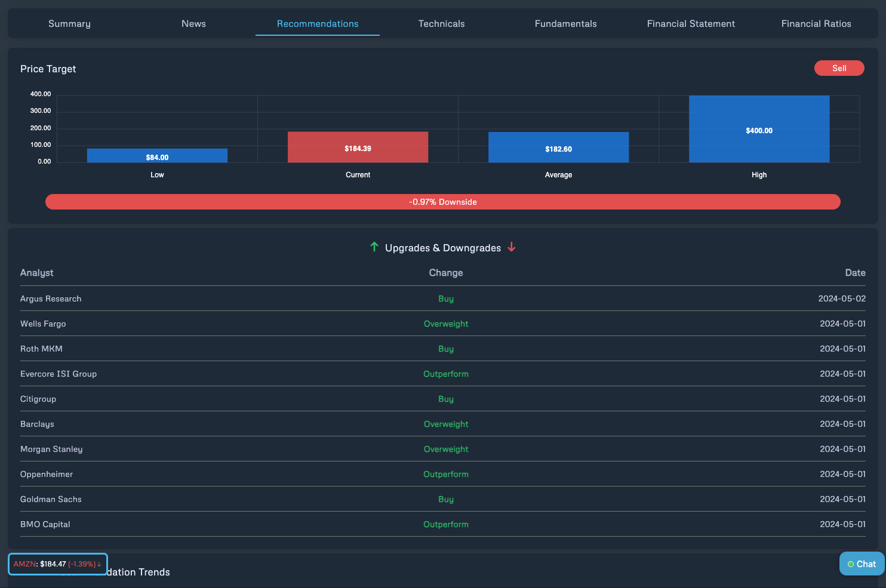Click the red down-arrow in the AMZN ticker

coord(100,564)
